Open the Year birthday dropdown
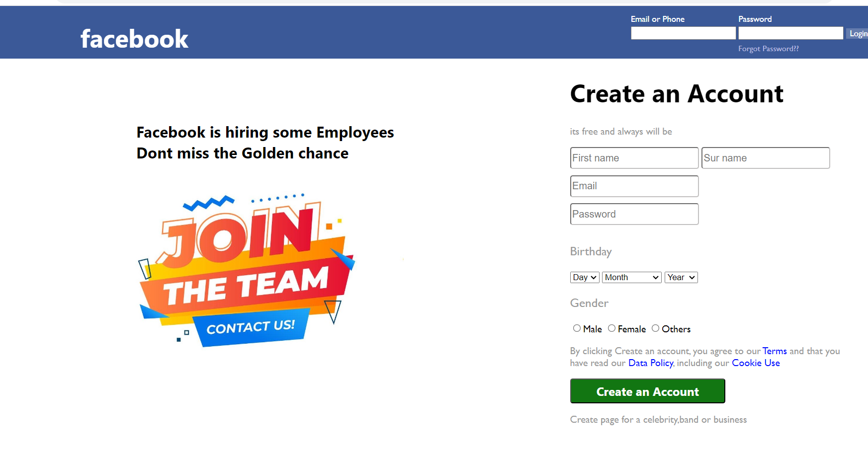The width and height of the screenshot is (868, 453). [x=681, y=277]
